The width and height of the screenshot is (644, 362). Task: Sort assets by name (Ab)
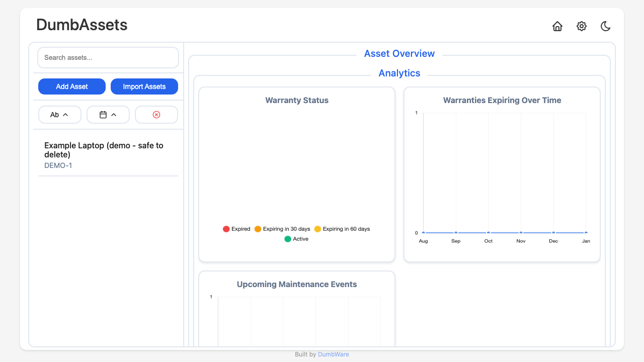(60, 115)
